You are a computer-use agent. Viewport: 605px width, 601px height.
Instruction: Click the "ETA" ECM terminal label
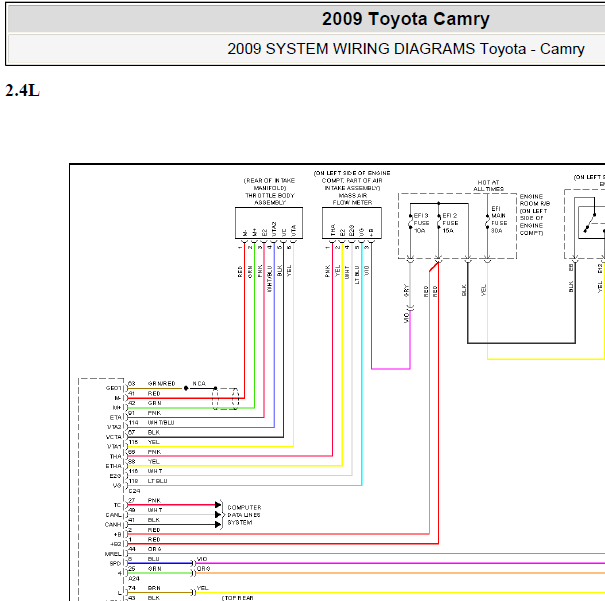click(x=116, y=417)
